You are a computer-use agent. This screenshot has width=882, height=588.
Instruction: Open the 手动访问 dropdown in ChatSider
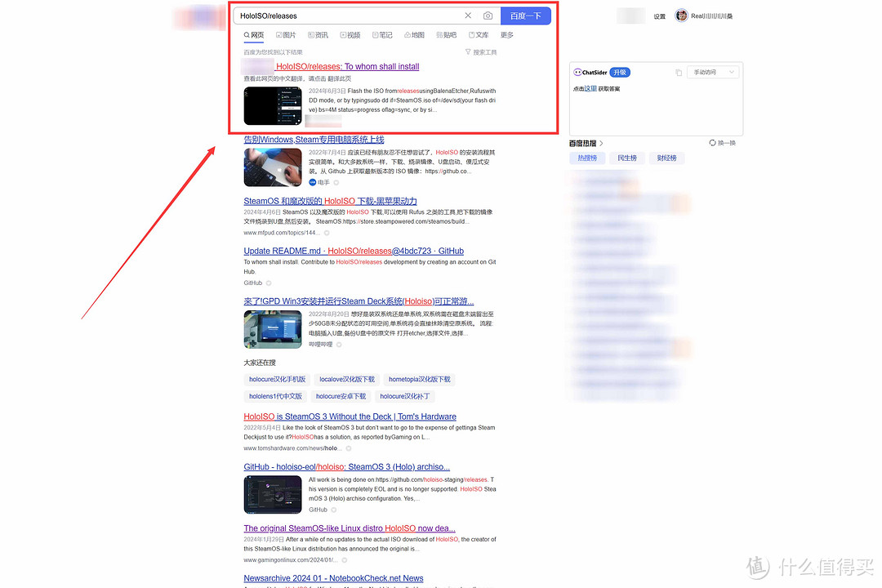(712, 72)
